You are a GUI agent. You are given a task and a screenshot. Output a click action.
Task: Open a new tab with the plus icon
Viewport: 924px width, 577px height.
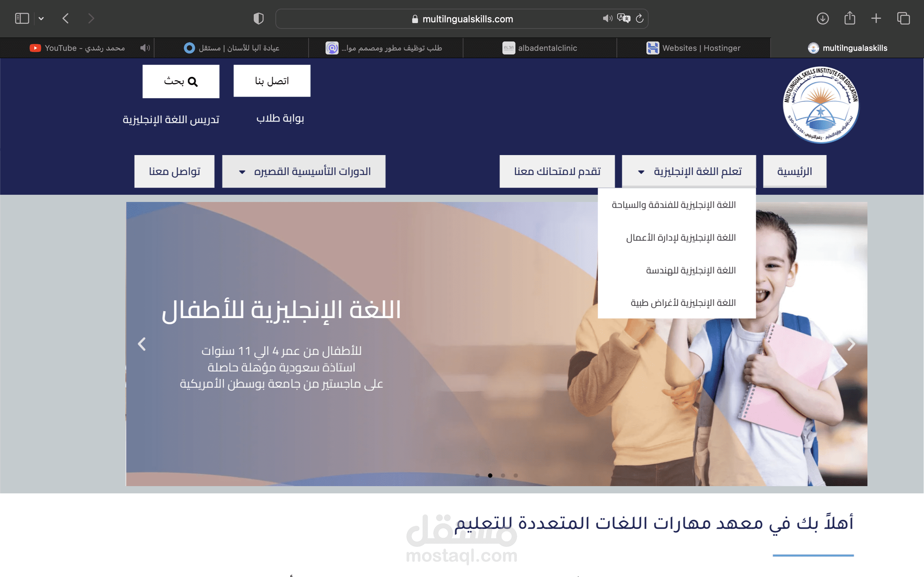876,18
